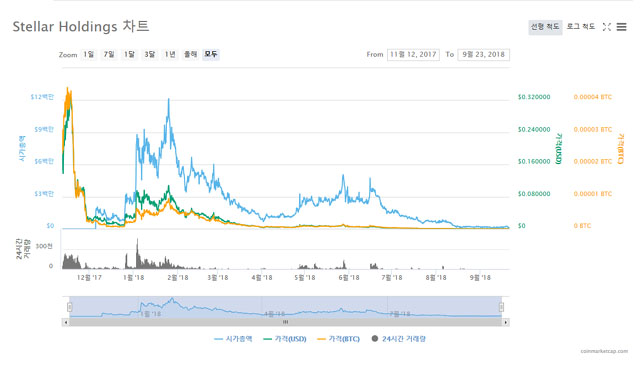Select 모두 all-time zoom

tap(211, 54)
